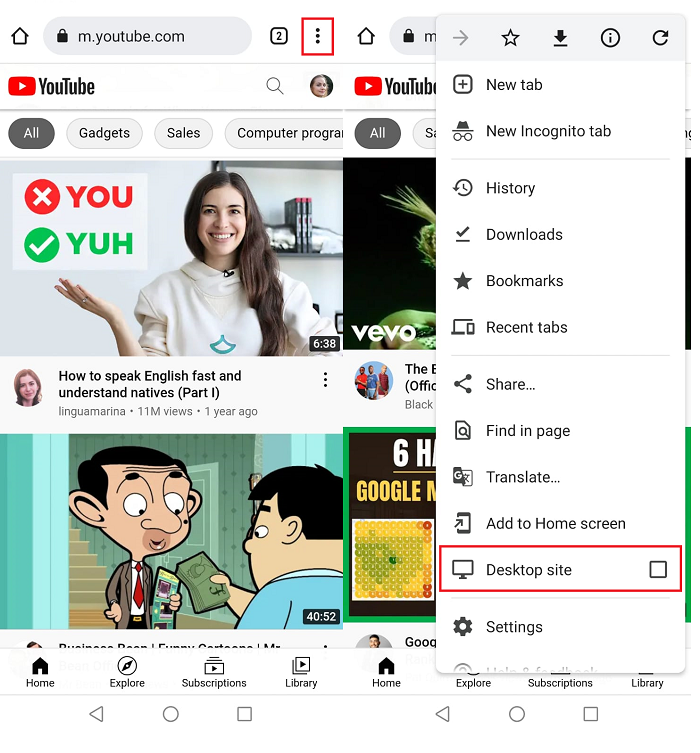Select Share… in the Chrome menu

point(560,384)
